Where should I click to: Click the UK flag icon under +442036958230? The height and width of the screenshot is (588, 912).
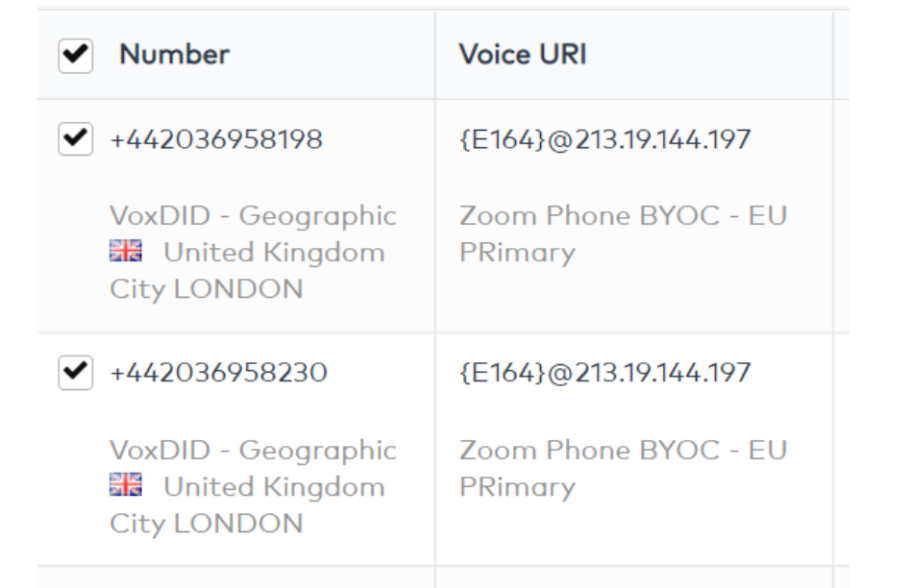[126, 487]
